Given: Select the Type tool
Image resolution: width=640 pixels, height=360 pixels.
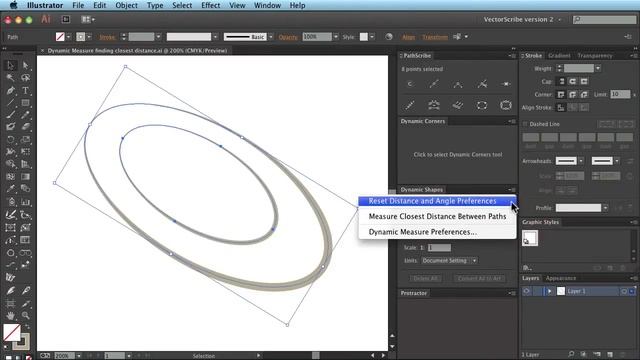Looking at the screenshot, I should 25,90.
